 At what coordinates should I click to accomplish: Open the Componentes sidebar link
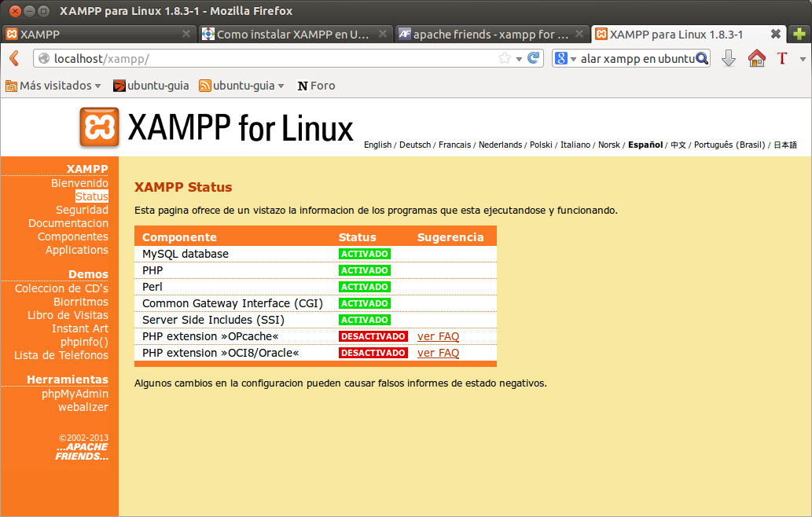click(72, 237)
